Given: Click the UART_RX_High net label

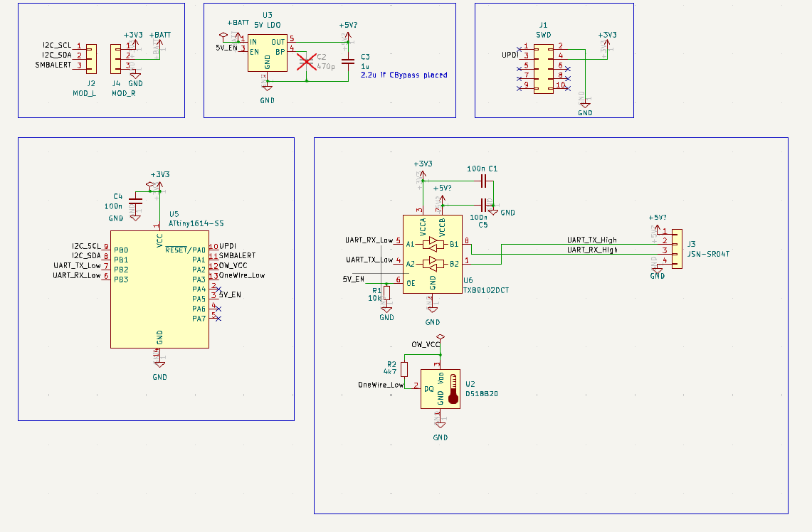Looking at the screenshot, I should [591, 250].
